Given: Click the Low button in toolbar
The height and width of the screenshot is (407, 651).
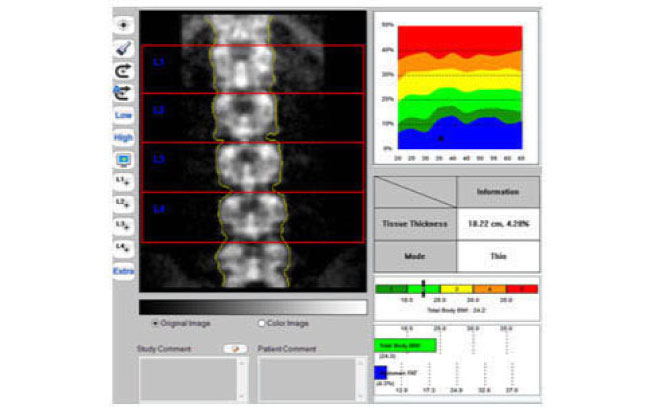Looking at the screenshot, I should click(123, 115).
